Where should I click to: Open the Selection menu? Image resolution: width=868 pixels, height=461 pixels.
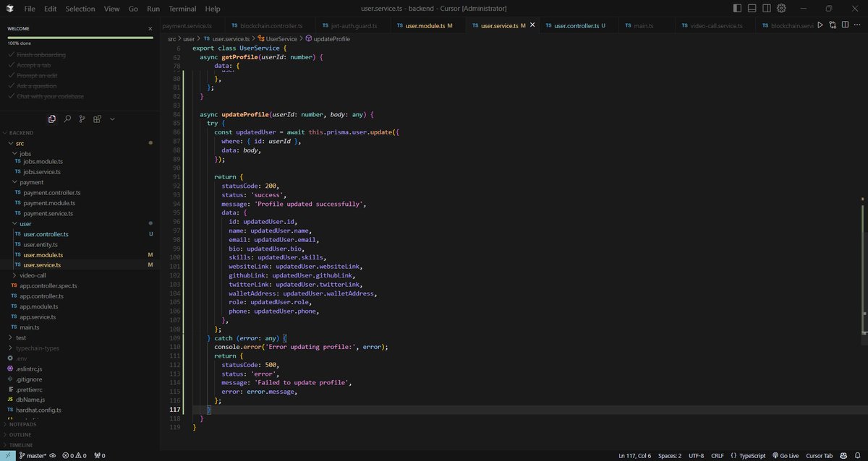pos(80,9)
